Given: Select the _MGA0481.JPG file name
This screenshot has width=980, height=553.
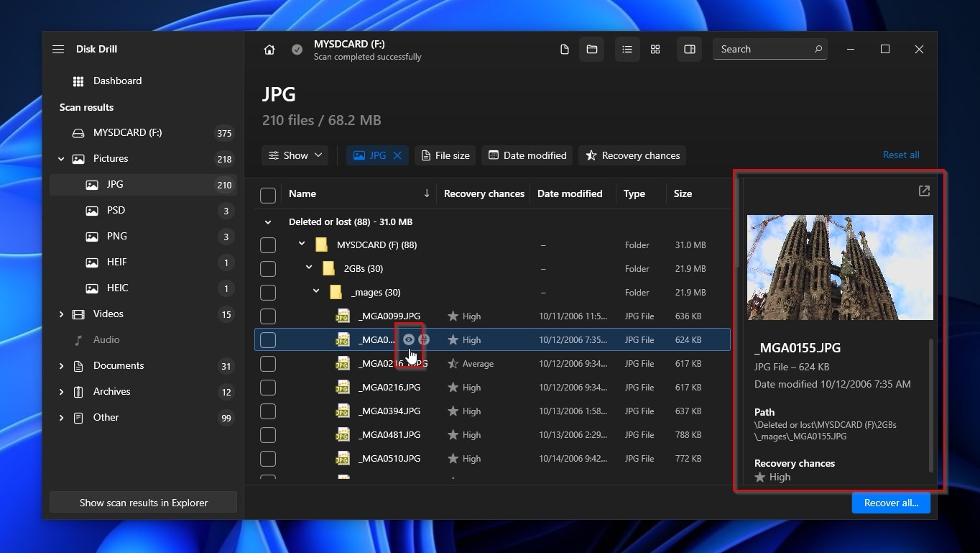Looking at the screenshot, I should [389, 435].
